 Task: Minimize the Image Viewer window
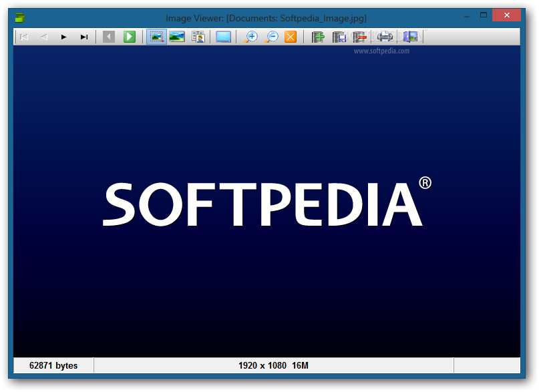[467, 15]
